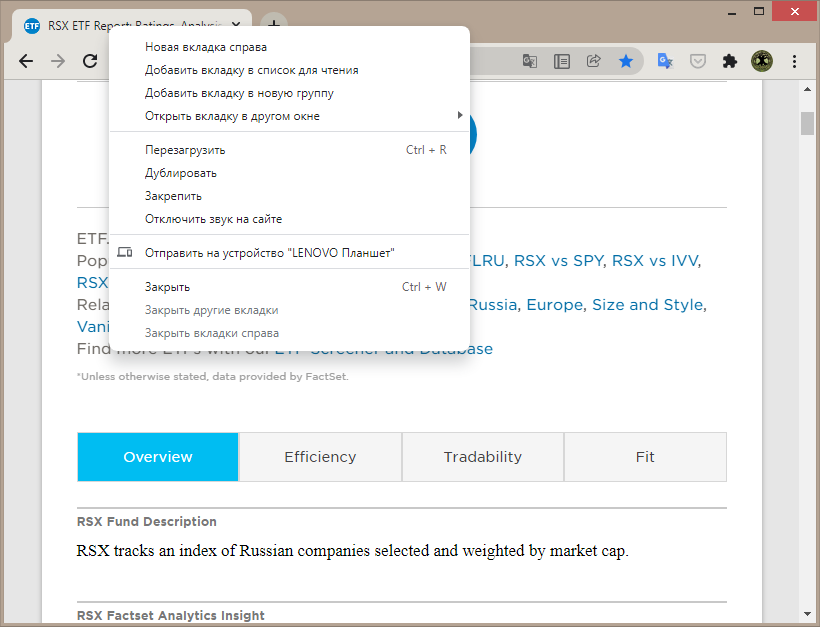Viewport: 820px width, 627px height.
Task: Open the RSX vs SPY link
Action: [559, 261]
